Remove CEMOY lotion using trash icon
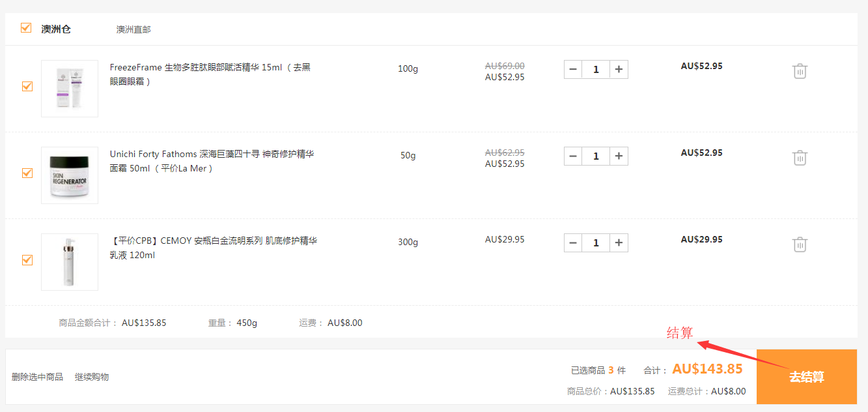This screenshot has height=412, width=868. [x=800, y=244]
